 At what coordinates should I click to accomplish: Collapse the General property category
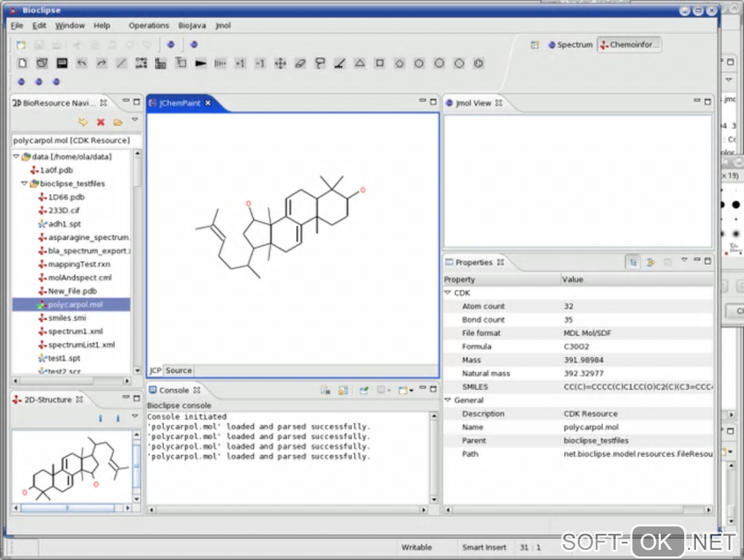pyautogui.click(x=447, y=400)
